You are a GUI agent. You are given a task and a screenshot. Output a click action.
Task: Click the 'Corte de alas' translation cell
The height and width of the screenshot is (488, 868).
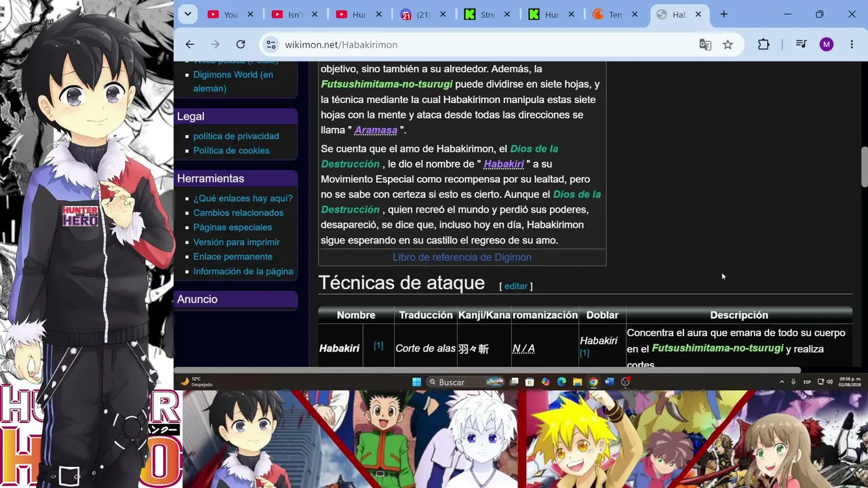425,348
